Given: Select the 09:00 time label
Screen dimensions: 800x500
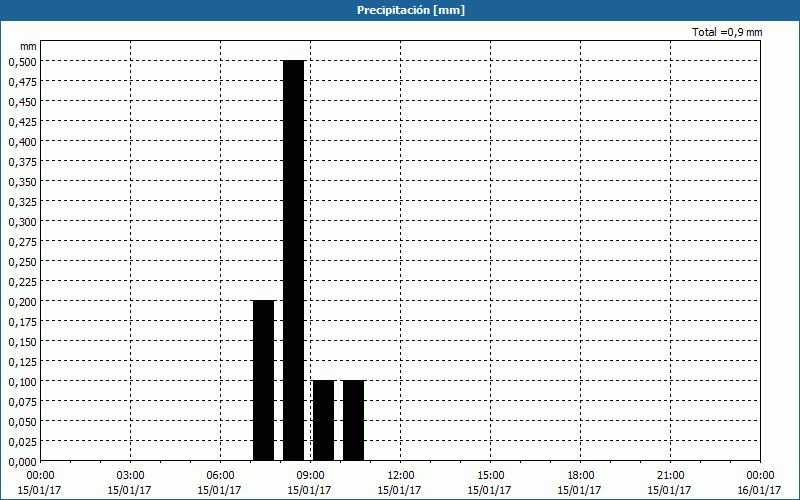Looking at the screenshot, I should (310, 476).
